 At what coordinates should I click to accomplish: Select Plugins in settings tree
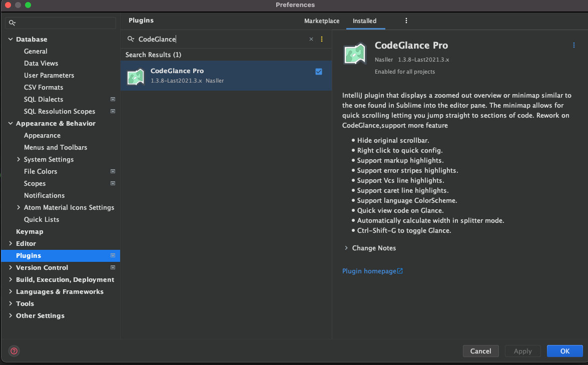click(x=61, y=255)
